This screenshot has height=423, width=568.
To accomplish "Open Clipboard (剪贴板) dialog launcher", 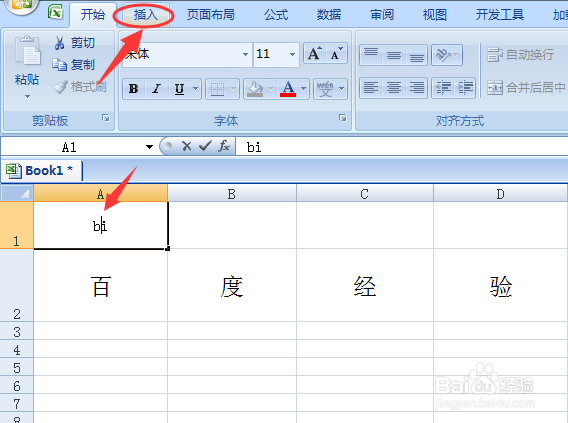I will tap(106, 118).
